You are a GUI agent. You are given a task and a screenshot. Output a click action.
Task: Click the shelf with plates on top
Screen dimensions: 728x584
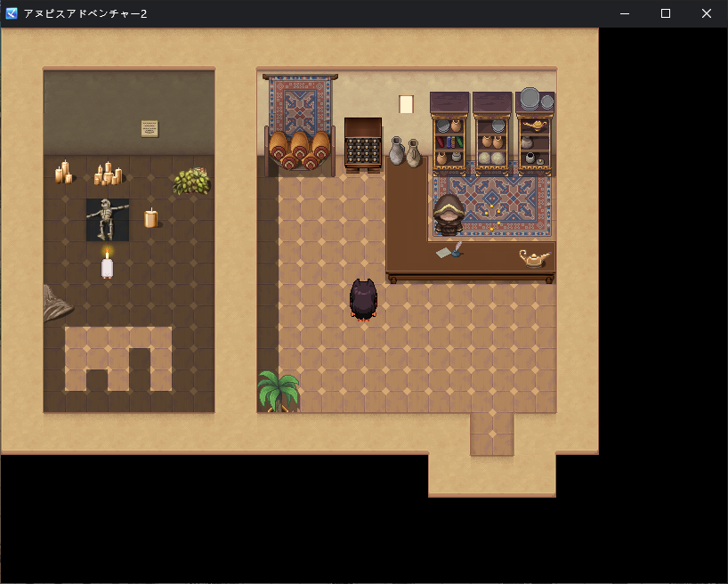coord(535,134)
